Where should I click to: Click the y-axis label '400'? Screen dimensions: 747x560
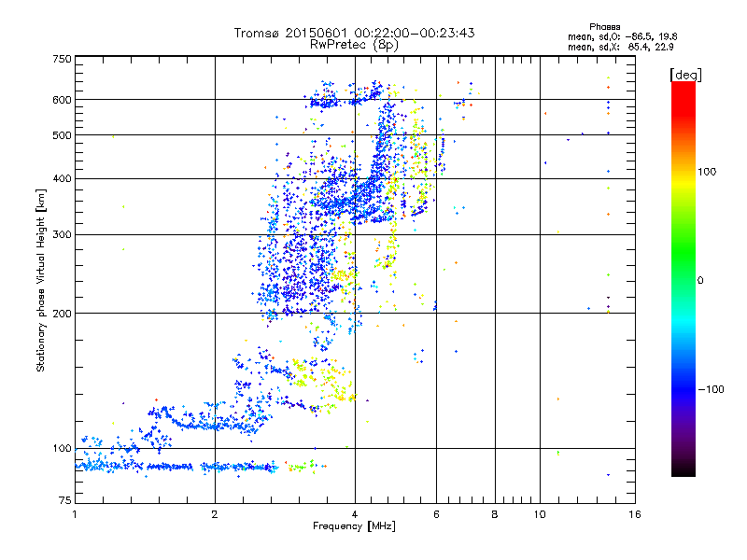pos(62,178)
